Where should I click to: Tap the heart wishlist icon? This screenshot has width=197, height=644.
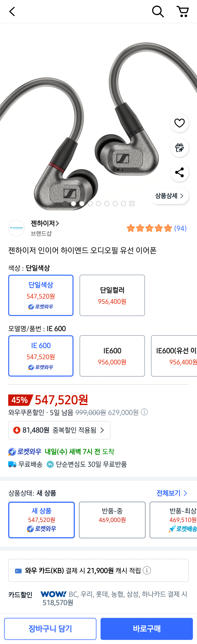(x=179, y=123)
